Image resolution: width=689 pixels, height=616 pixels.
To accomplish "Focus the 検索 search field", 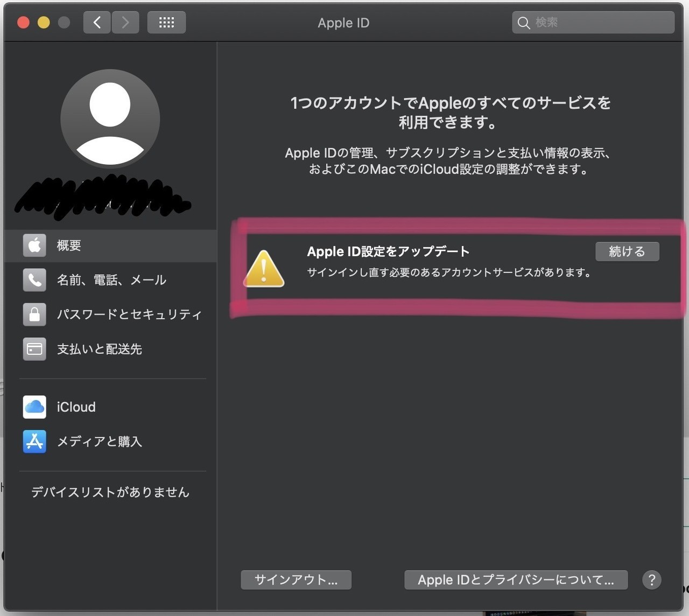I will point(593,23).
